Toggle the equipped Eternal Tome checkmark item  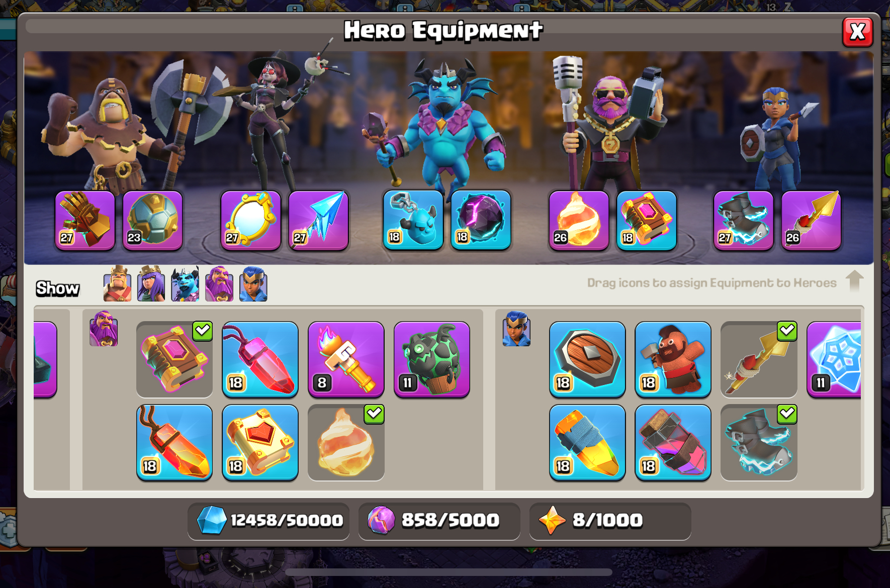click(174, 359)
